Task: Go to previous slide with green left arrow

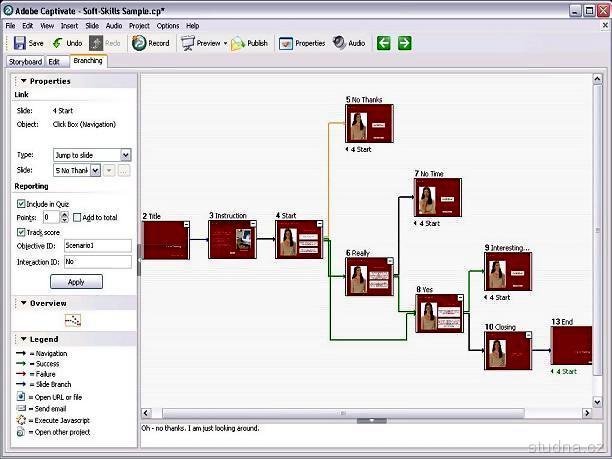Action: pos(384,43)
